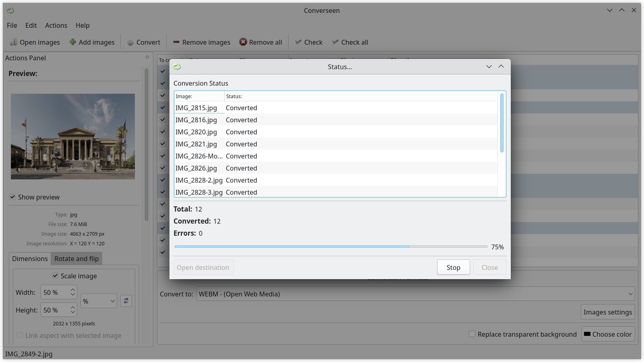Stop the running conversion
644x362 pixels.
[453, 267]
